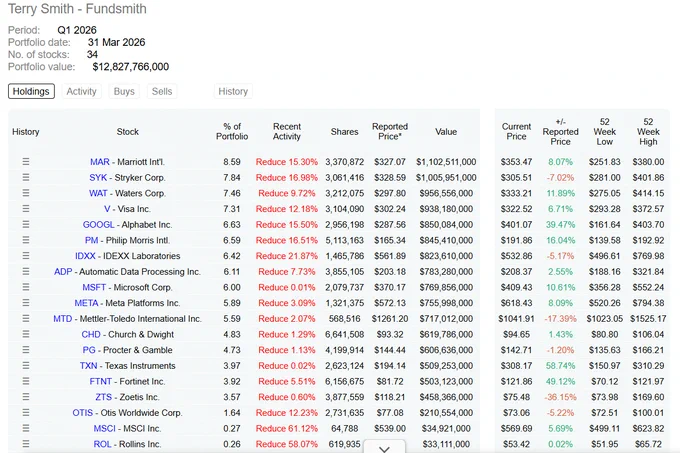Screen dimensions: 680x453
Task: Click the '31 Mar 2026' portfolio date
Action: pyautogui.click(x=116, y=42)
